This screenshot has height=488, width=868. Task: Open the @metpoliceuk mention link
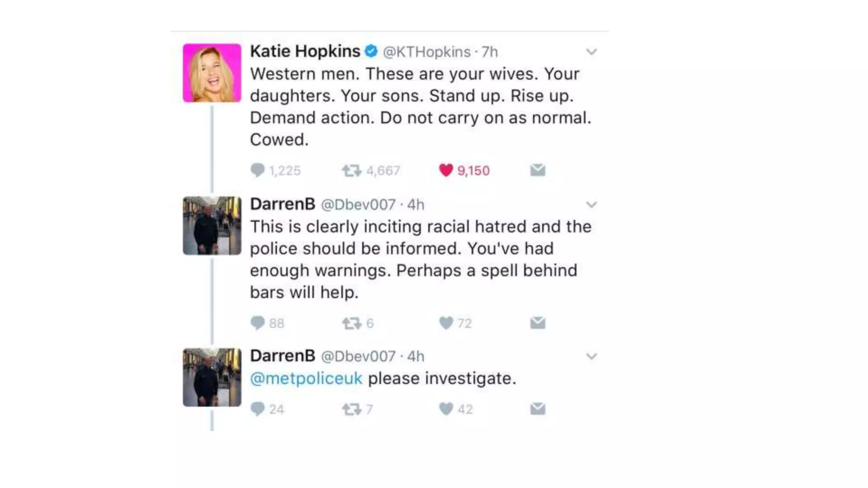tap(306, 378)
